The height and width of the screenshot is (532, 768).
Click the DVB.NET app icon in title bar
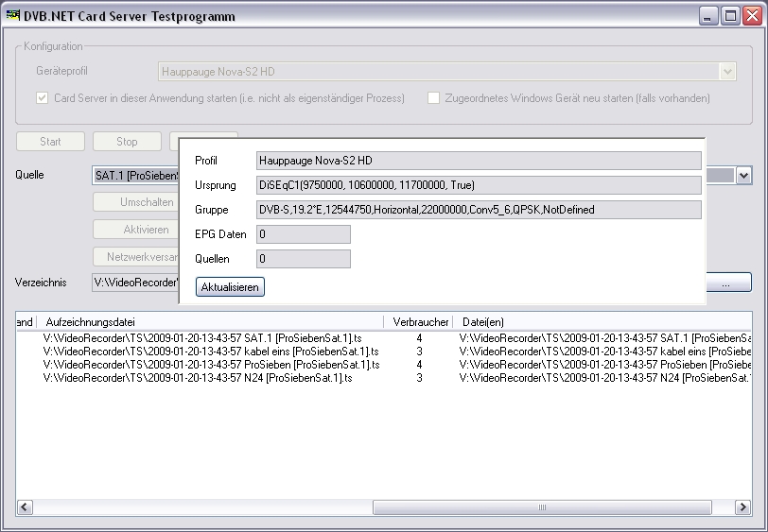(13, 16)
